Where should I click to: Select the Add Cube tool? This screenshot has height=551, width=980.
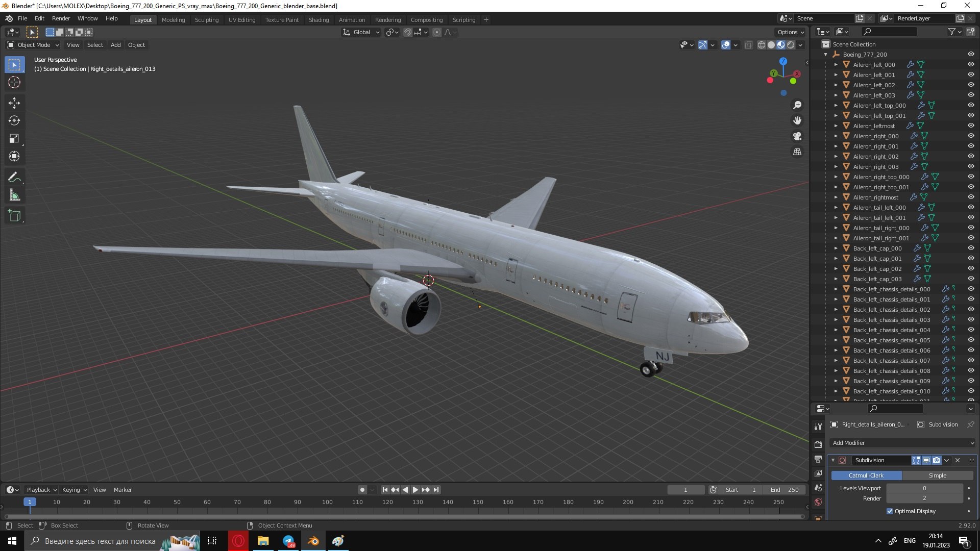(14, 216)
